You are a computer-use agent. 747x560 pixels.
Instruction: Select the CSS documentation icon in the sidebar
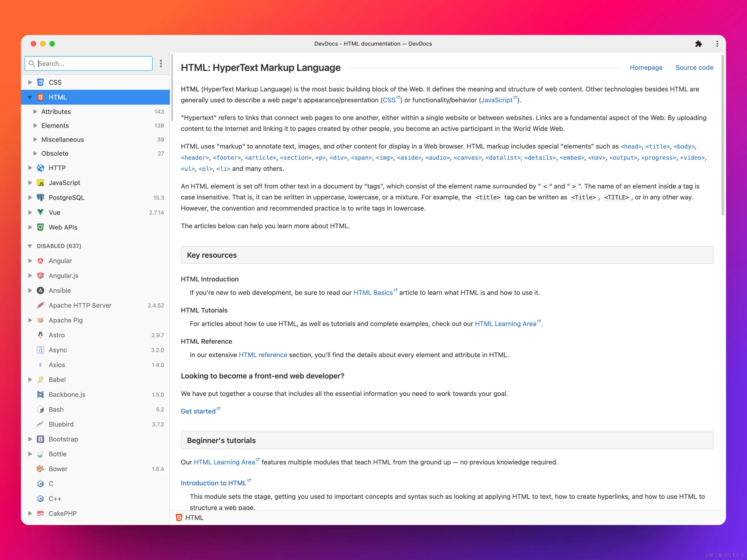tap(41, 82)
